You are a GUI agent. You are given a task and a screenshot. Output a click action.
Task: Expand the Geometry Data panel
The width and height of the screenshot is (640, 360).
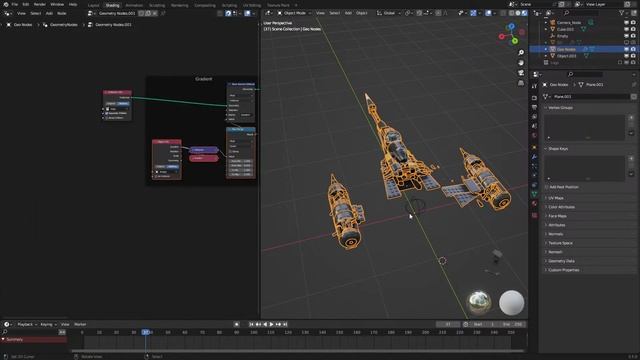point(561,261)
